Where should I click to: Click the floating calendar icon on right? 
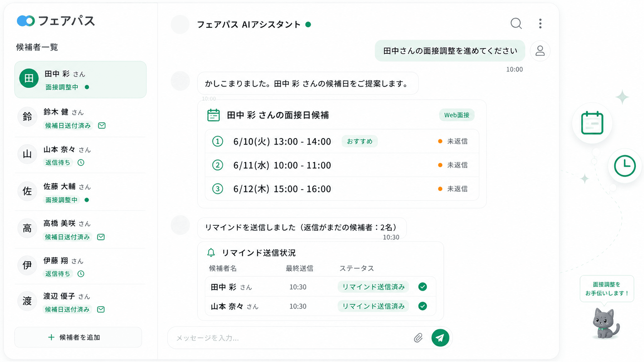(592, 123)
